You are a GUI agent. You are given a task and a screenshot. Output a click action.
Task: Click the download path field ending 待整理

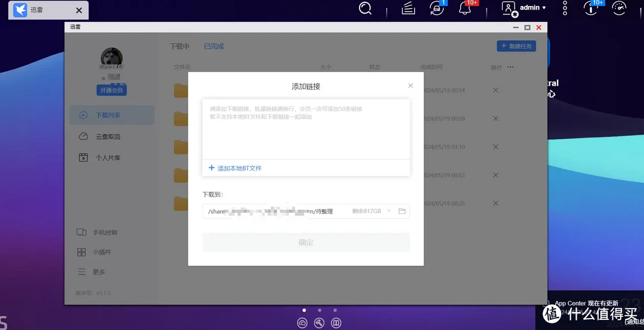click(x=306, y=211)
